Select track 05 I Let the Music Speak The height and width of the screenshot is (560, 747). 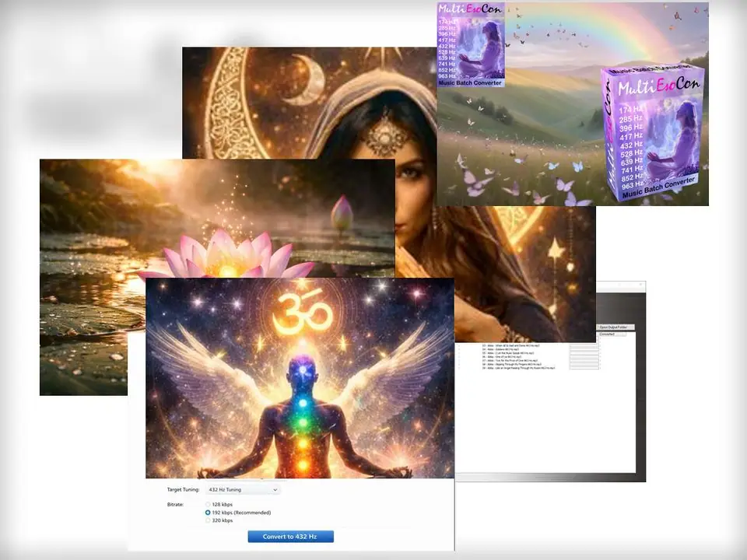[511, 353]
